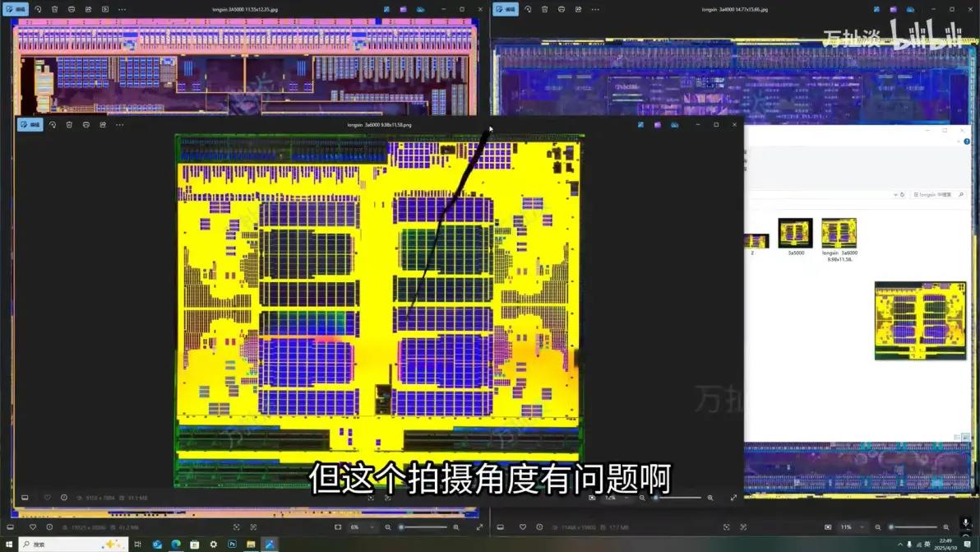Viewport: 980px width, 552px height.
Task: Print image in 3a6000 Photos window
Action: tap(86, 124)
